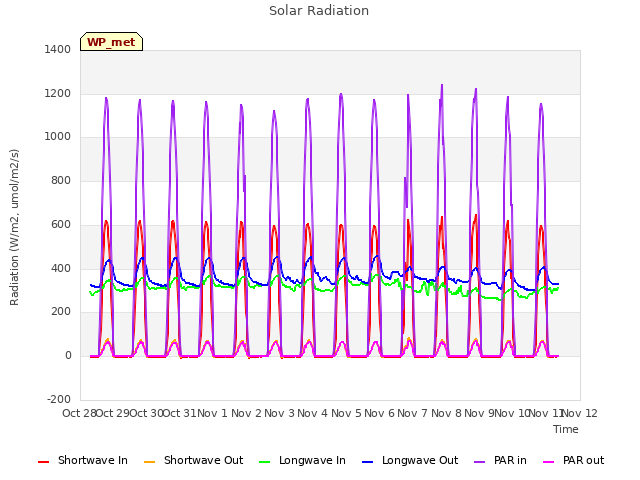Click the Nov 7 x-axis tick label

(412, 413)
